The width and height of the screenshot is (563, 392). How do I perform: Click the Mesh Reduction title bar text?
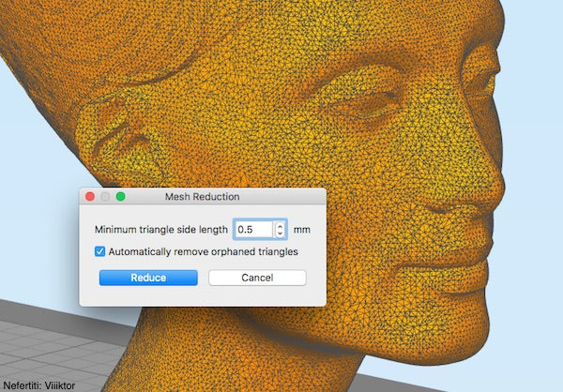(x=202, y=197)
